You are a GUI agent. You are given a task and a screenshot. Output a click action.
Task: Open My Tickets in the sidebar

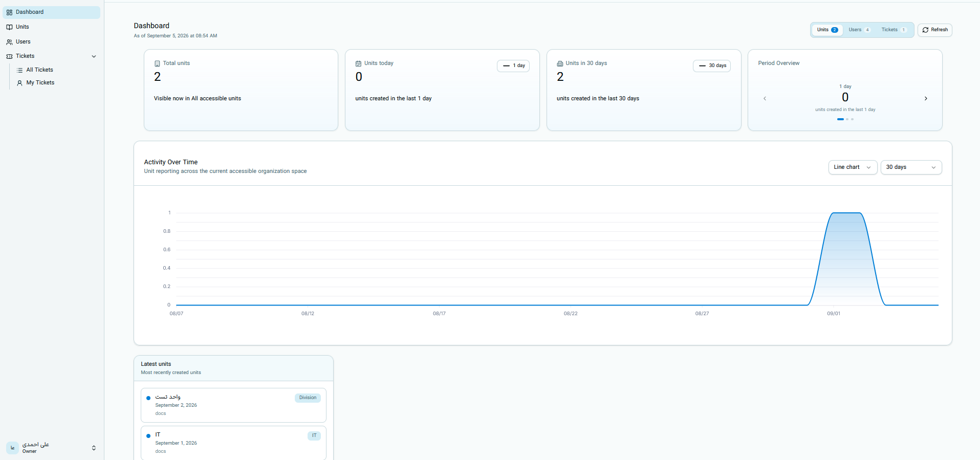point(56,83)
